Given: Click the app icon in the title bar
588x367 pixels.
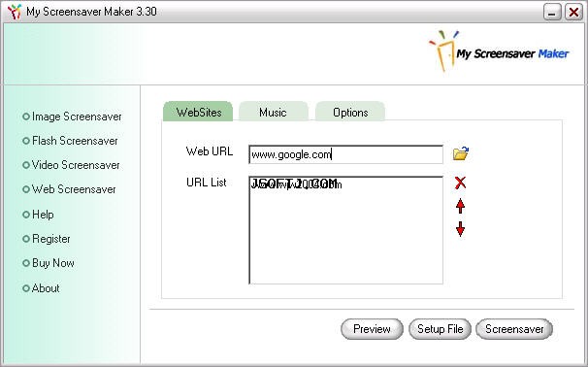Looking at the screenshot, I should click(x=15, y=12).
